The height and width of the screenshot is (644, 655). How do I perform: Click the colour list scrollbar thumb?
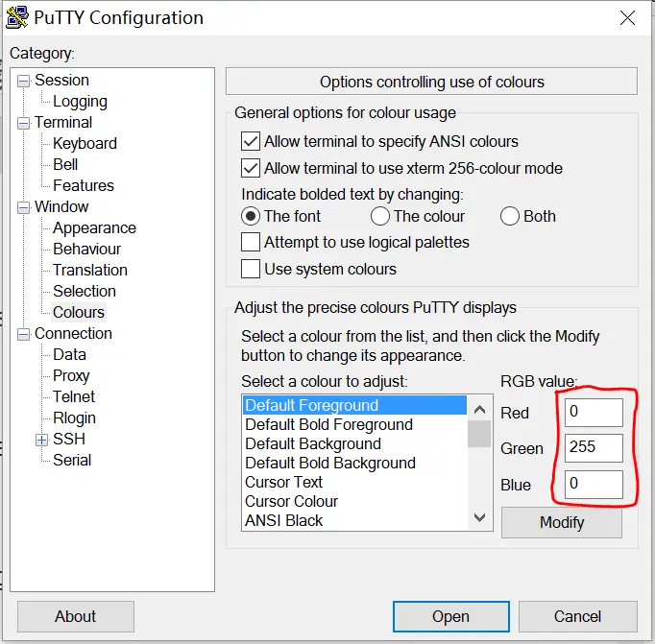pos(479,434)
